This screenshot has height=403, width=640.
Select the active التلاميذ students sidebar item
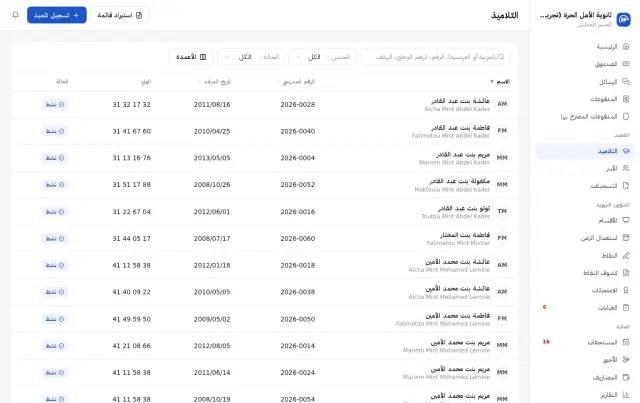(x=585, y=151)
